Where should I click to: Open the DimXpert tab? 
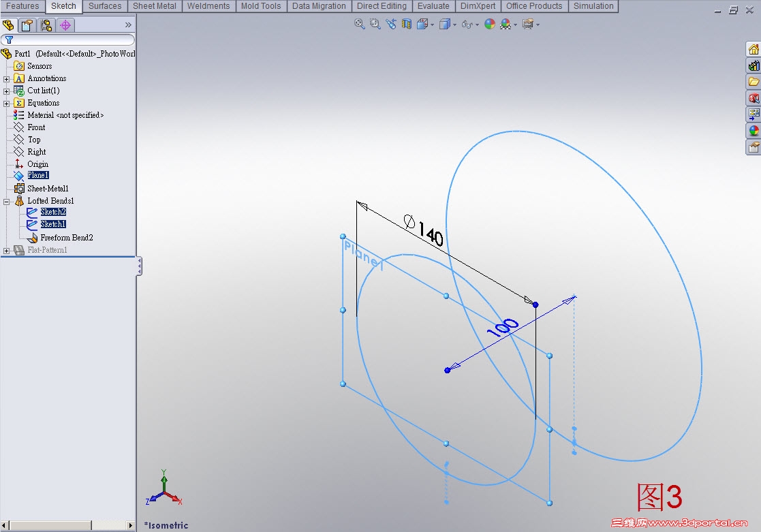tap(478, 6)
